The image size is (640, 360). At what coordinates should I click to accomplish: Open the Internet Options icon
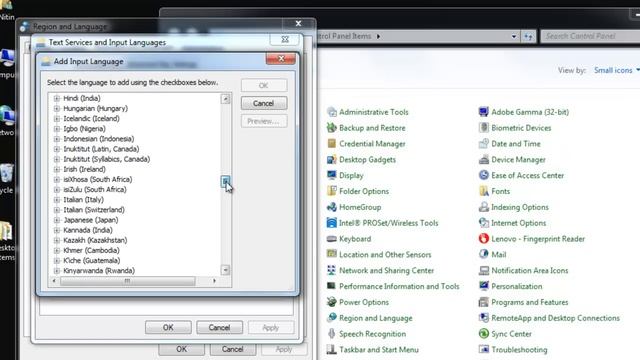pyautogui.click(x=484, y=223)
